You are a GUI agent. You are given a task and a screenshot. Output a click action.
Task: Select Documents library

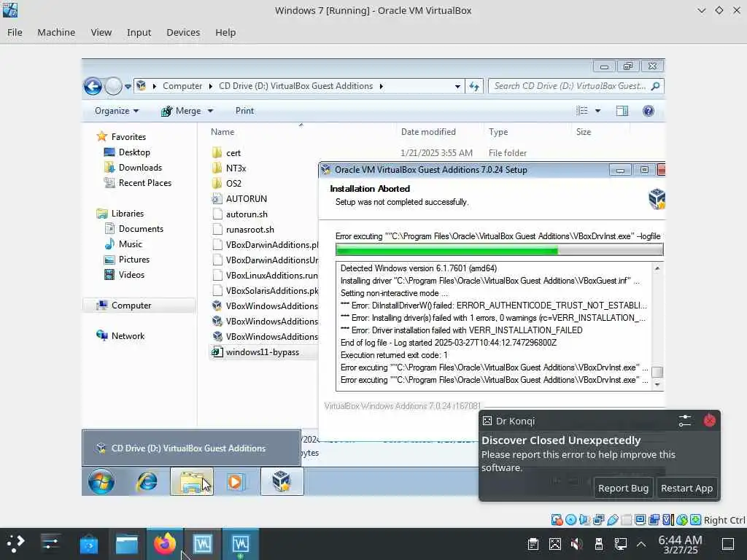(141, 228)
